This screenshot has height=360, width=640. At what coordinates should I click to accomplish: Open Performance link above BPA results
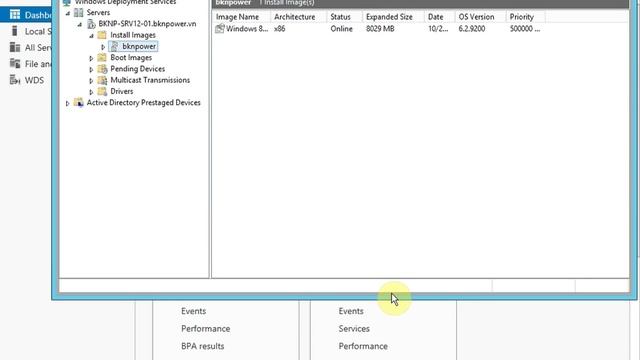(x=206, y=329)
